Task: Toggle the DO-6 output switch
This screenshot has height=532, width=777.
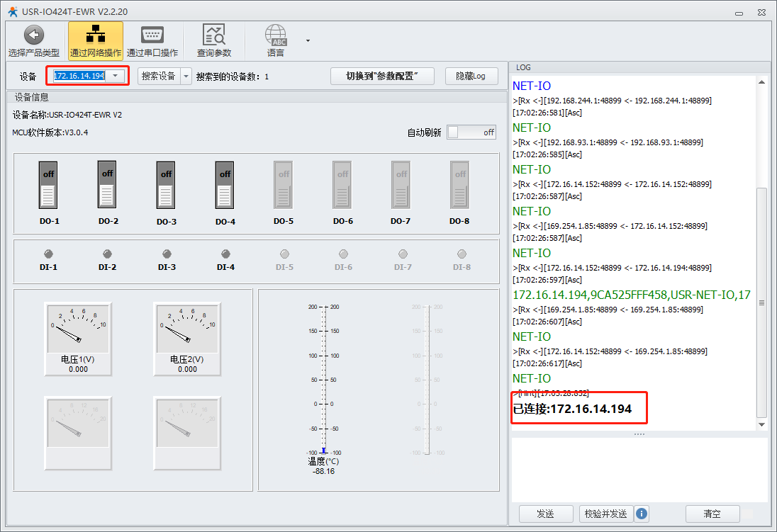Action: pyautogui.click(x=342, y=185)
